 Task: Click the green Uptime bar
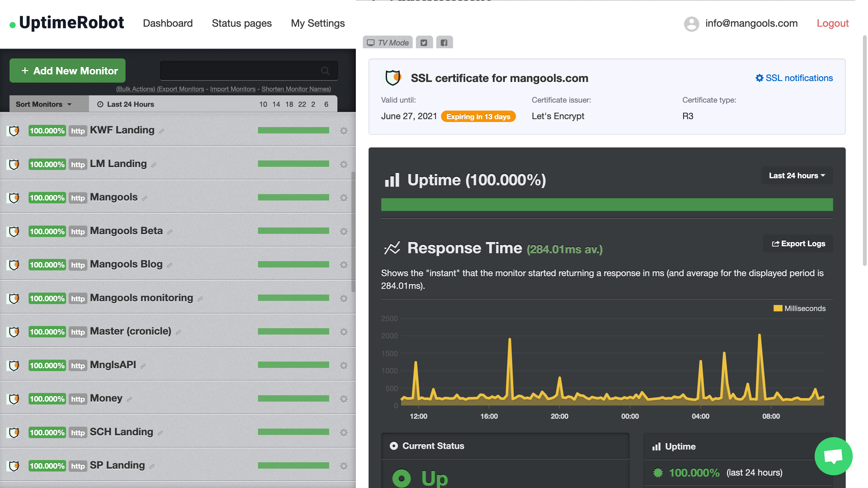(607, 205)
